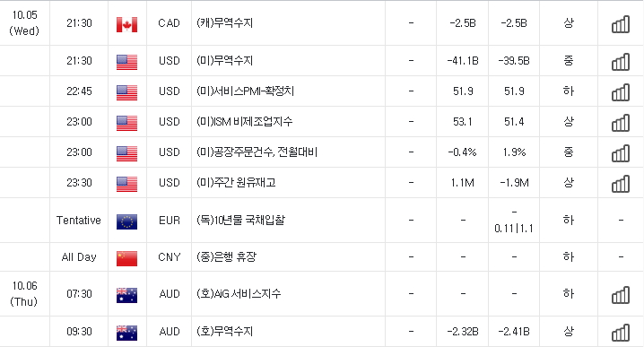Click the European Union flag icon
Screen dimensions: 644x347
coord(126,221)
